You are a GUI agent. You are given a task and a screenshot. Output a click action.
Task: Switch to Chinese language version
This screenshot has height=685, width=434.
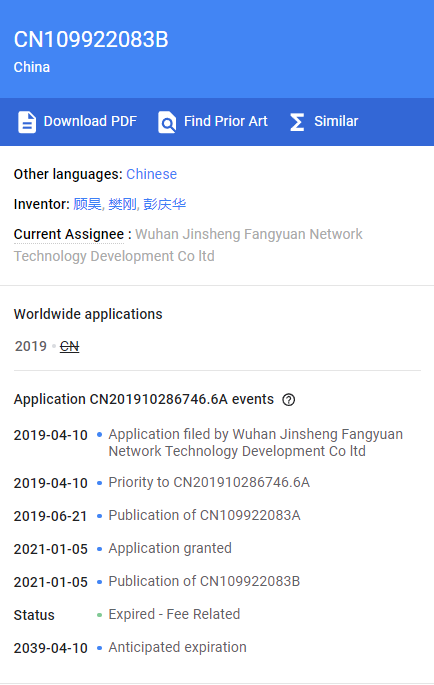point(152,174)
